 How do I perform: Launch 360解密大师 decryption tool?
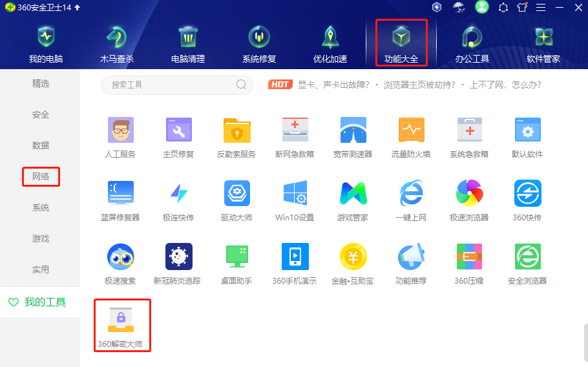(x=120, y=328)
